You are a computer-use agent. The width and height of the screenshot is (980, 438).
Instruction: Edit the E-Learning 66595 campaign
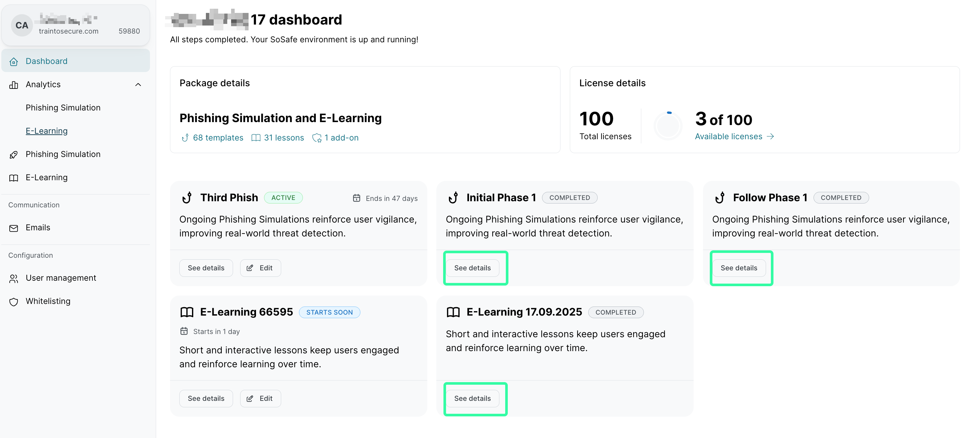[x=260, y=399]
